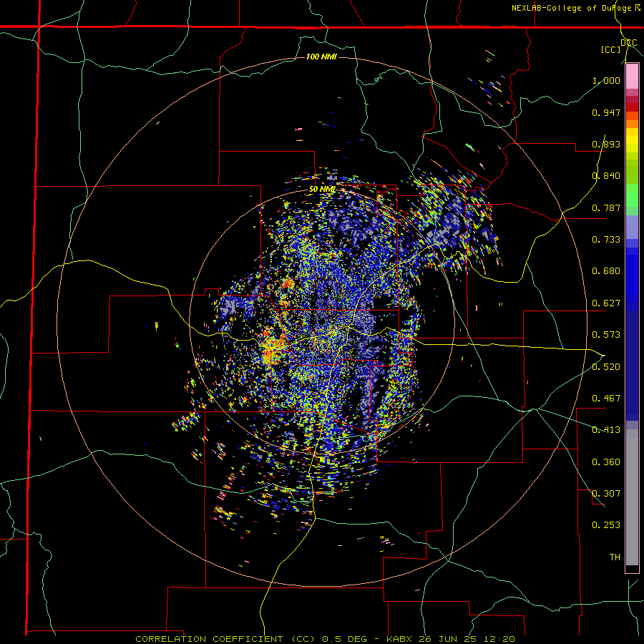Select the 0.893 legend value

606,144
